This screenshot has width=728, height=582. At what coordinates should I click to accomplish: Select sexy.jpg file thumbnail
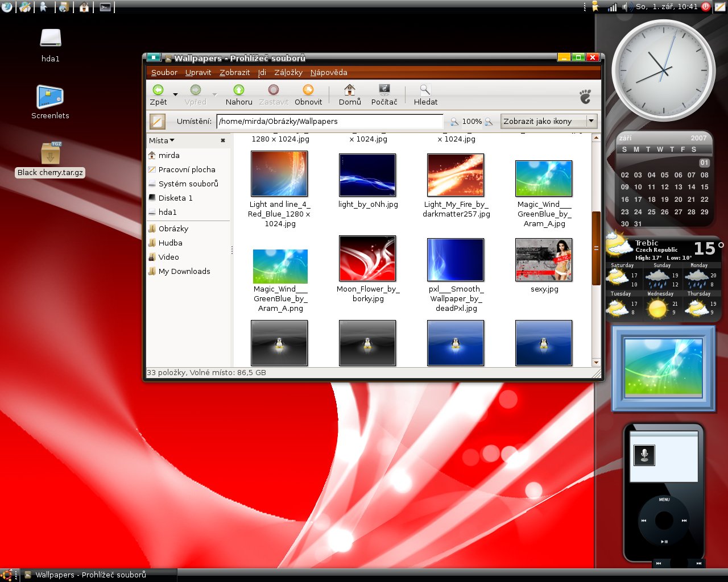(x=544, y=260)
